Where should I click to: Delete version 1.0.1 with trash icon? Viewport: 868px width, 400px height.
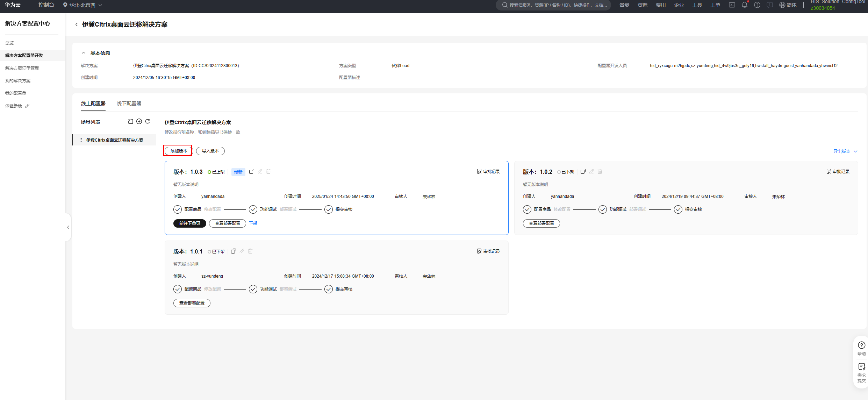coord(250,251)
